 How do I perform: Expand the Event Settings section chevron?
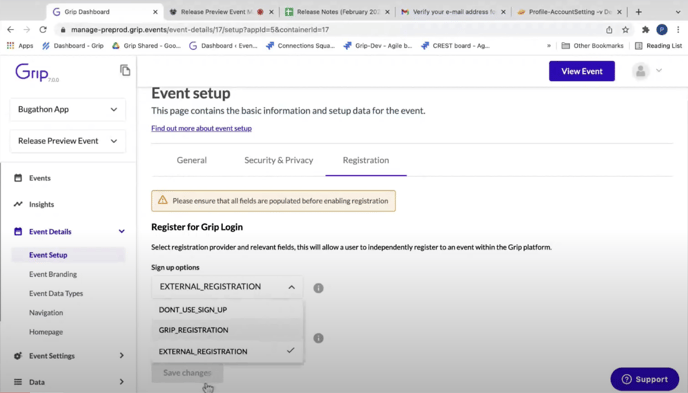pyautogui.click(x=122, y=355)
